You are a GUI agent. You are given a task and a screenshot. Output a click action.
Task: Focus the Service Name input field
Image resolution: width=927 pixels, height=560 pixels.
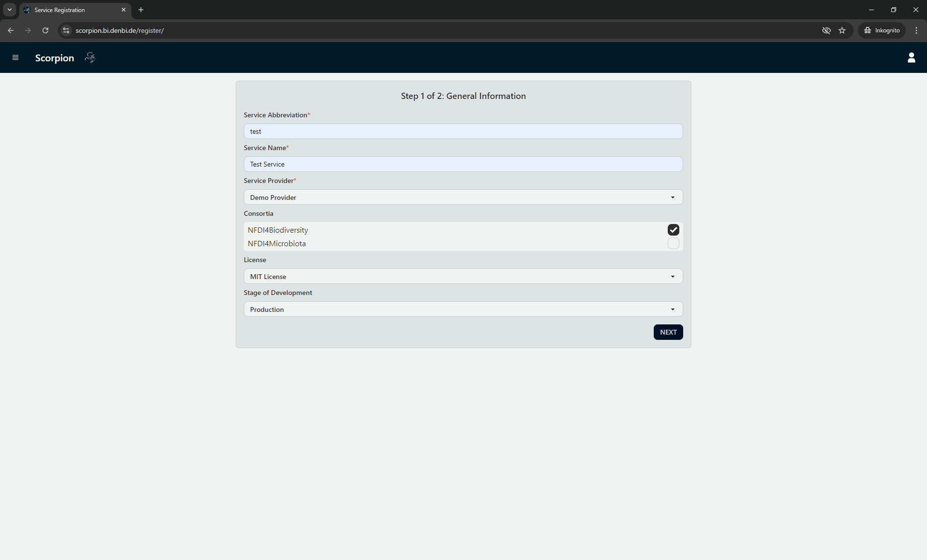click(463, 164)
